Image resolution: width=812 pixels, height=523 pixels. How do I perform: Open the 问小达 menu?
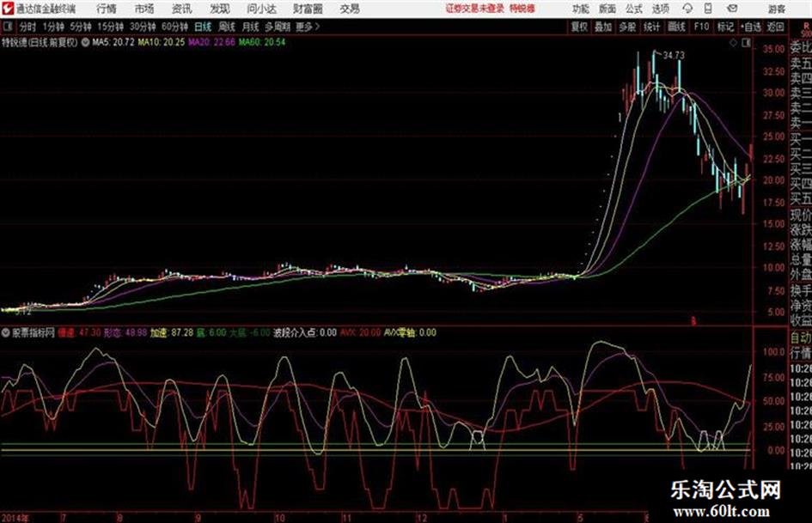point(261,9)
